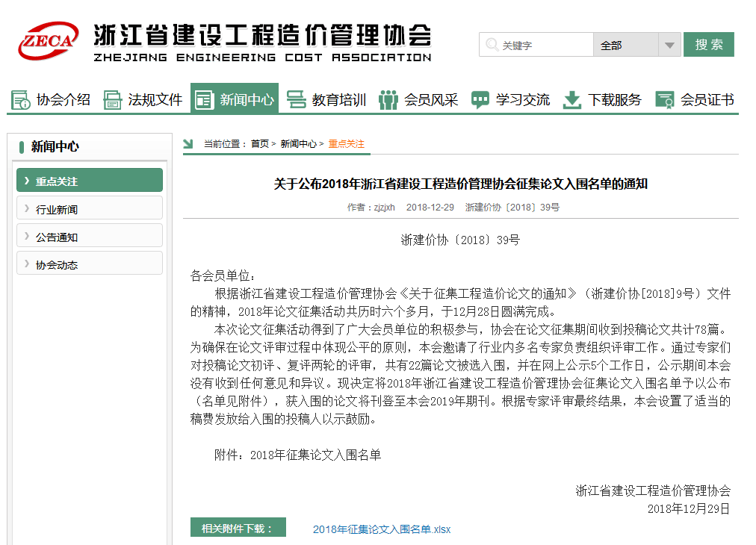Click the closing date 2018年12月29日
This screenshot has width=756, height=545.
[x=689, y=509]
